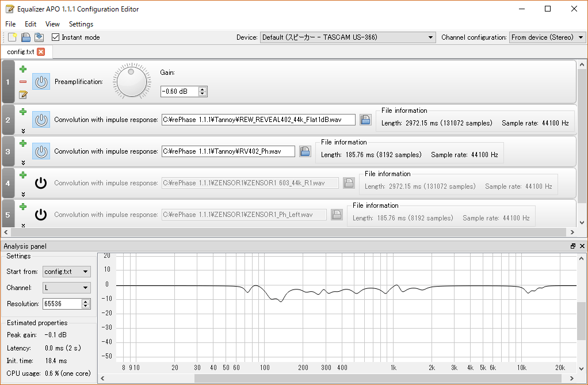
Task: Click the Peak gain value -0.1 dB
Action: pos(55,335)
